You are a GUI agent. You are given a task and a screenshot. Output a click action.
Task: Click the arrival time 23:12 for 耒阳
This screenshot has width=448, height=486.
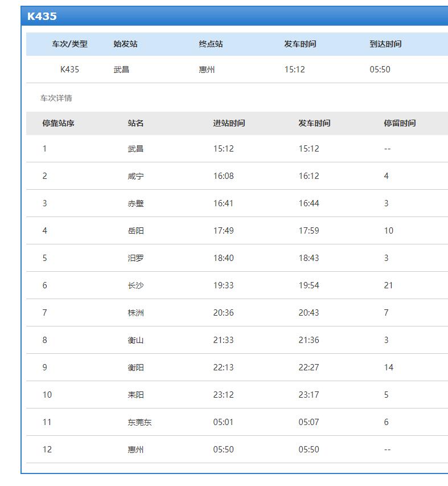(x=224, y=395)
